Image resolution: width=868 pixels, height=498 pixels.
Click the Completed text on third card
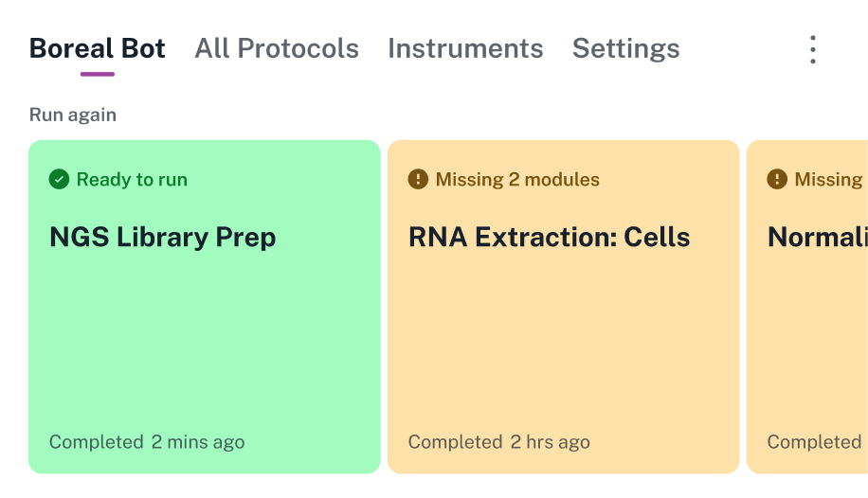(x=814, y=442)
